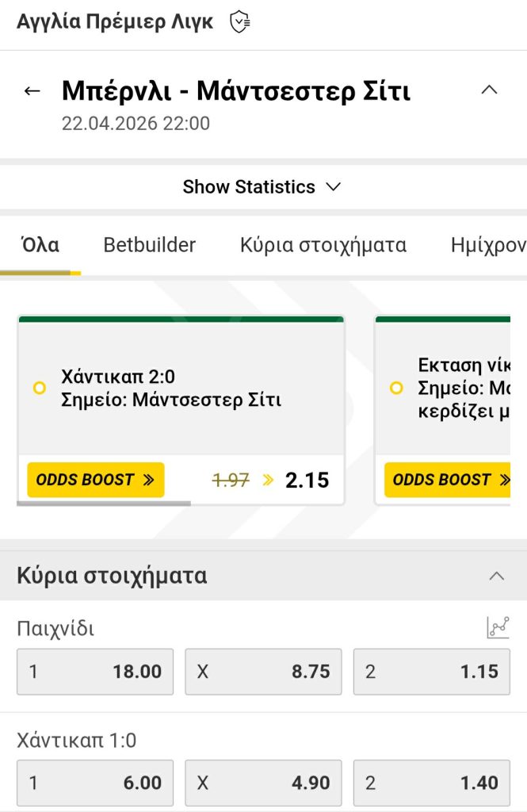Collapse the Μπέρνλι - Μάντσεστερ Σίτι header
This screenshot has height=812, width=527.
(x=490, y=90)
